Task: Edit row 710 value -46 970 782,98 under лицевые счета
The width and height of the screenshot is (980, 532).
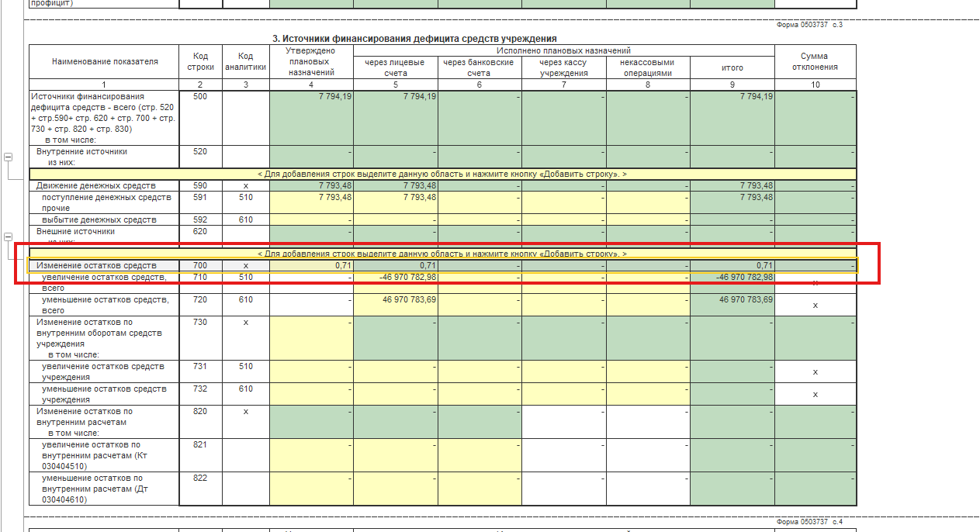Action: (396, 282)
